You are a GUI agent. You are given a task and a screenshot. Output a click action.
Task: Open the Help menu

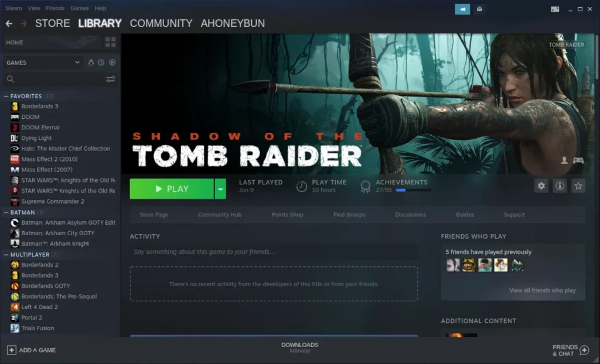(x=100, y=8)
